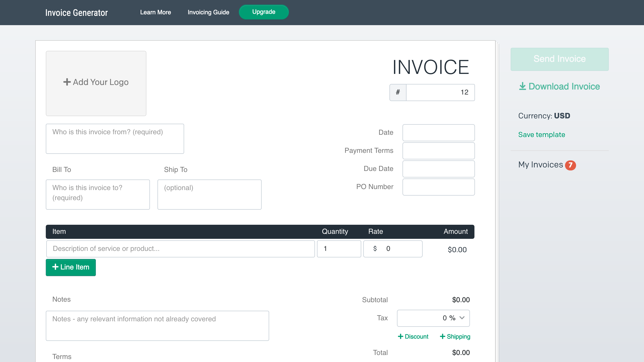Click the green plus next to Shipping
Screen dimensions: 644x362
point(443,336)
